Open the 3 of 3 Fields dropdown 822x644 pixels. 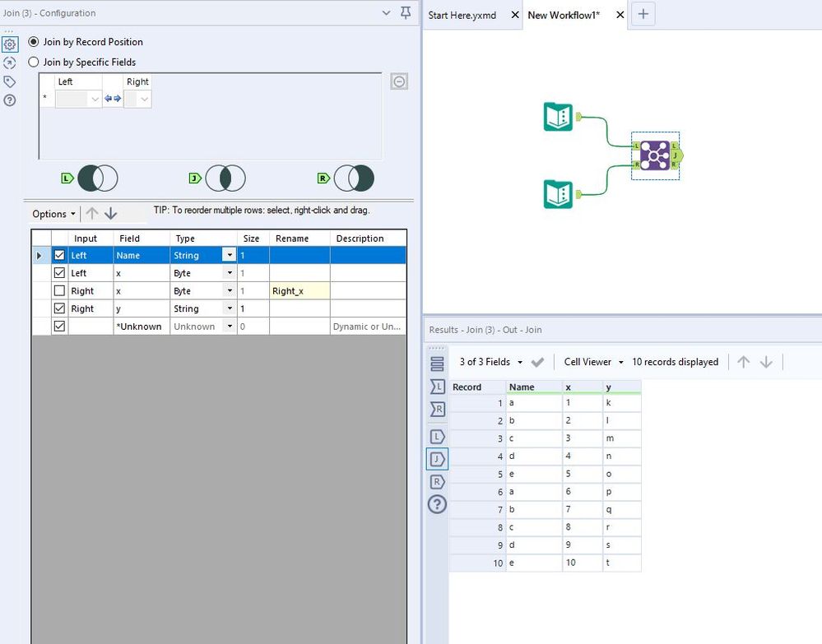(491, 362)
